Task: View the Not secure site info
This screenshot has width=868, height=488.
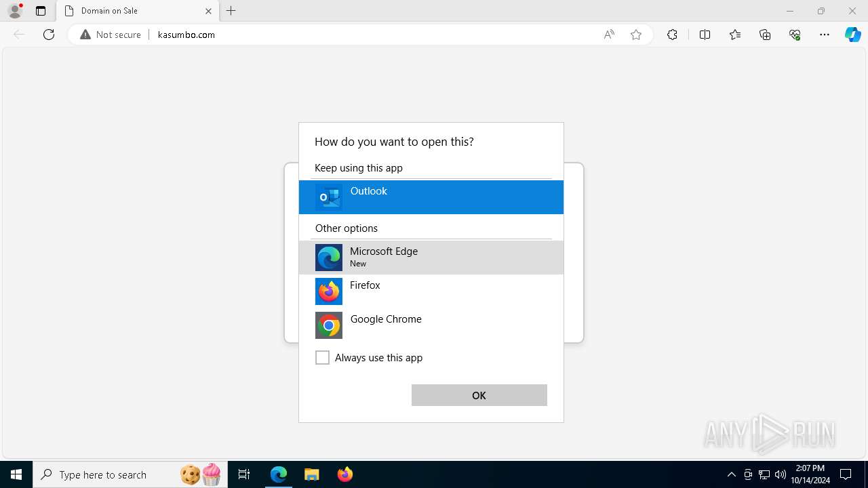Action: [x=111, y=35]
